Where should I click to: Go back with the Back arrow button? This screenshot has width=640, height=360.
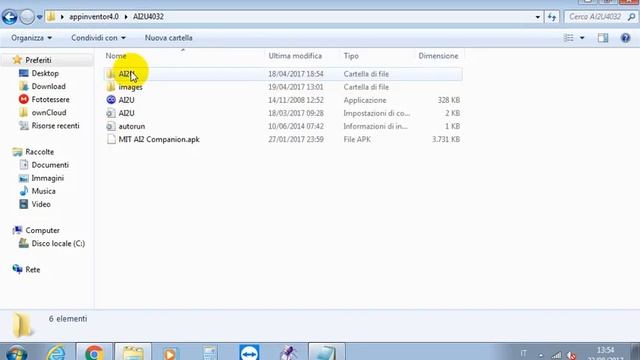coord(9,17)
